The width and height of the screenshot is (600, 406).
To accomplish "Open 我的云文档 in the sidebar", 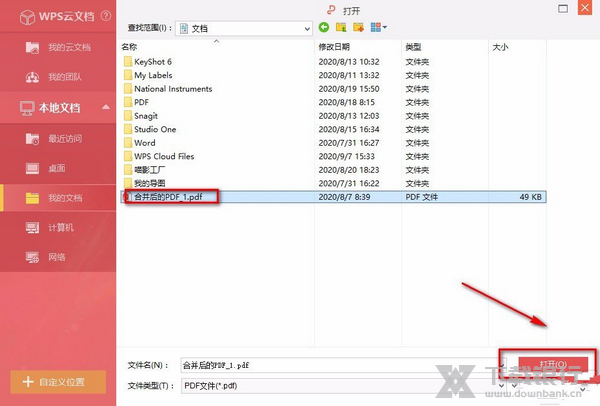I will (x=58, y=47).
